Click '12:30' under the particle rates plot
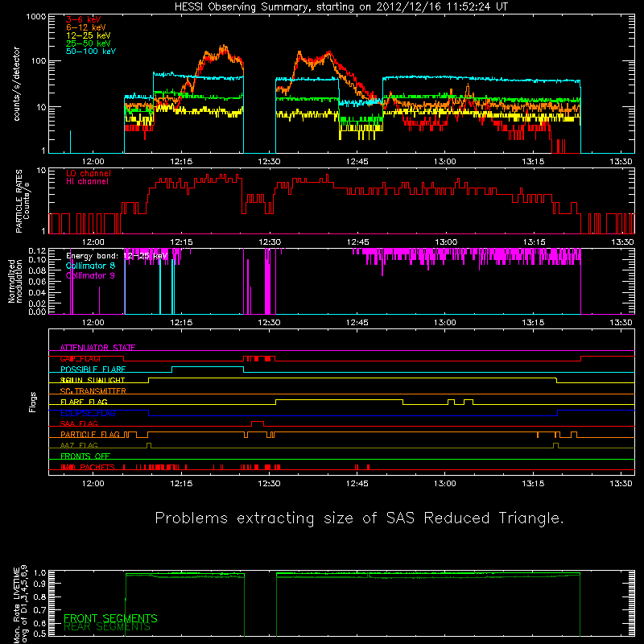 click(269, 242)
